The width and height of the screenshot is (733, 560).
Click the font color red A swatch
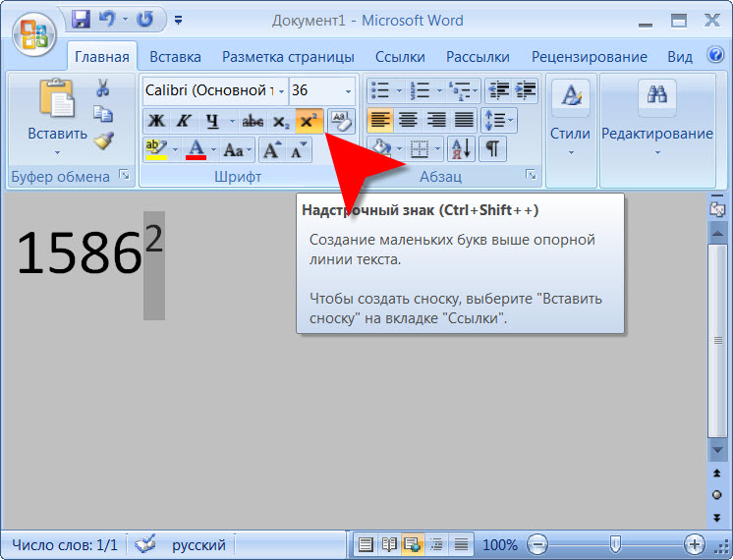(x=196, y=150)
